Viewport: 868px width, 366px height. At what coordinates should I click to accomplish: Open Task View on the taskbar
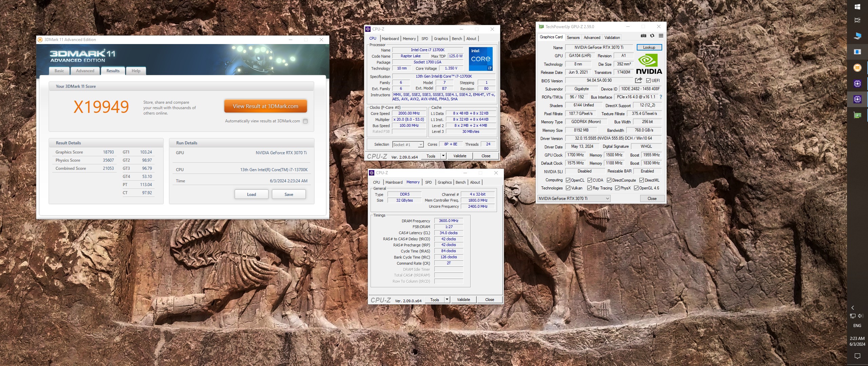pyautogui.click(x=857, y=20)
